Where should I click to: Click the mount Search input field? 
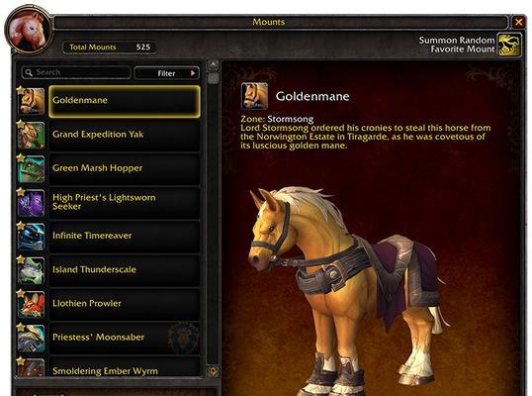pyautogui.click(x=76, y=72)
